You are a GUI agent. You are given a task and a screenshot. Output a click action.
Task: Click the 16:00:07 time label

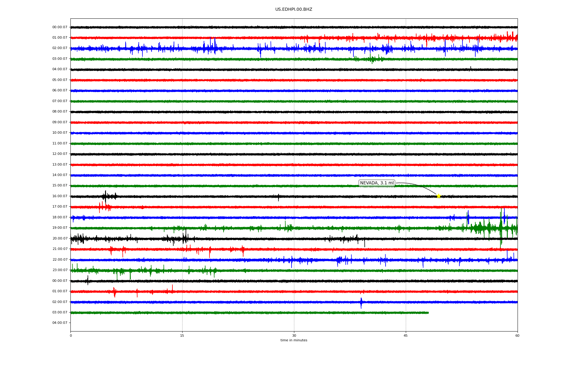point(60,196)
